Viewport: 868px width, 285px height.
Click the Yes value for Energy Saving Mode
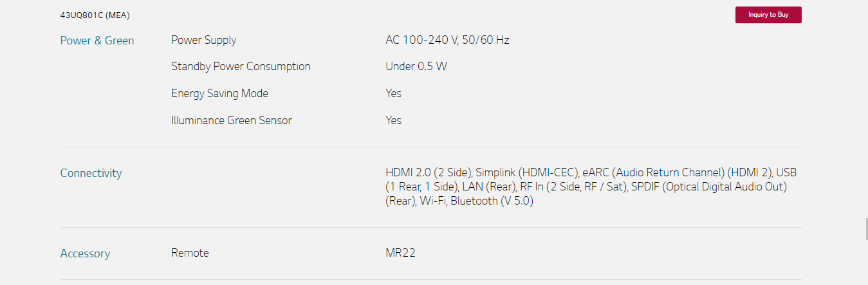(x=393, y=93)
